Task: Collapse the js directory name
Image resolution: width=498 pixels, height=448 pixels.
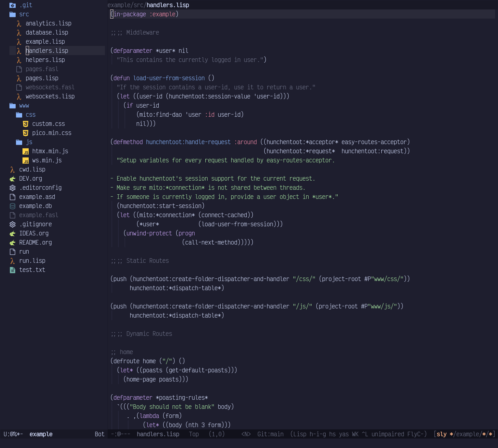Action: click(x=29, y=142)
